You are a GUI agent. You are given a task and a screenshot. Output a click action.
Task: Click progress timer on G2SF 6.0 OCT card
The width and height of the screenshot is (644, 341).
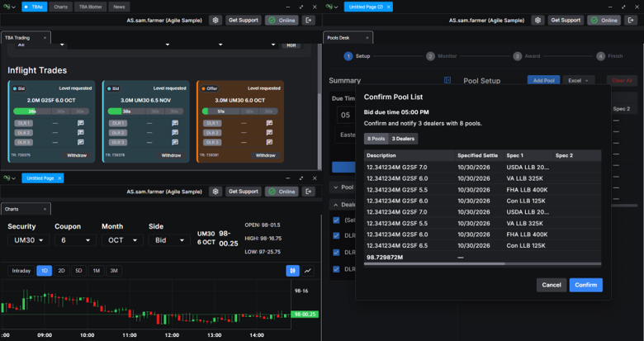(51, 111)
